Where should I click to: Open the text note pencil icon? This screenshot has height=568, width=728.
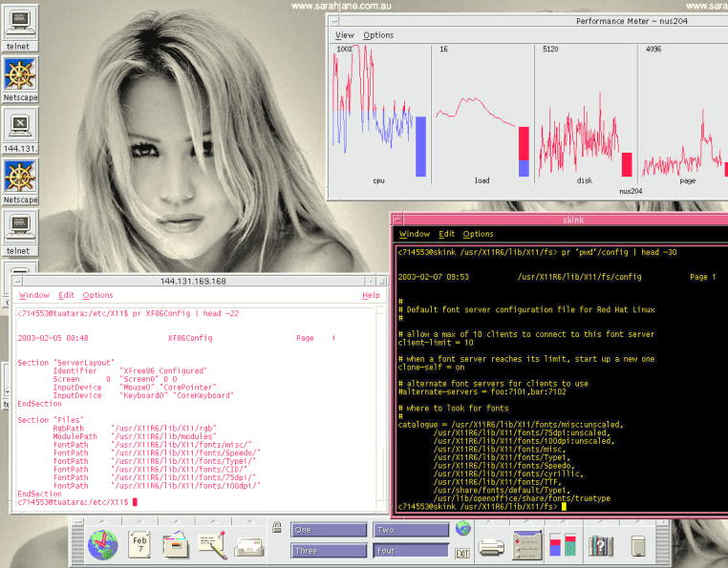pos(212,544)
